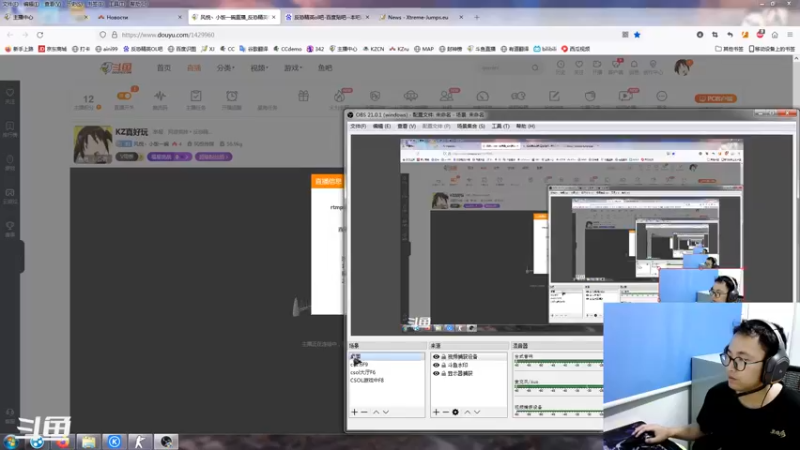Remove the selected scene with minus icon
The width and height of the screenshot is (800, 450).
point(364,412)
